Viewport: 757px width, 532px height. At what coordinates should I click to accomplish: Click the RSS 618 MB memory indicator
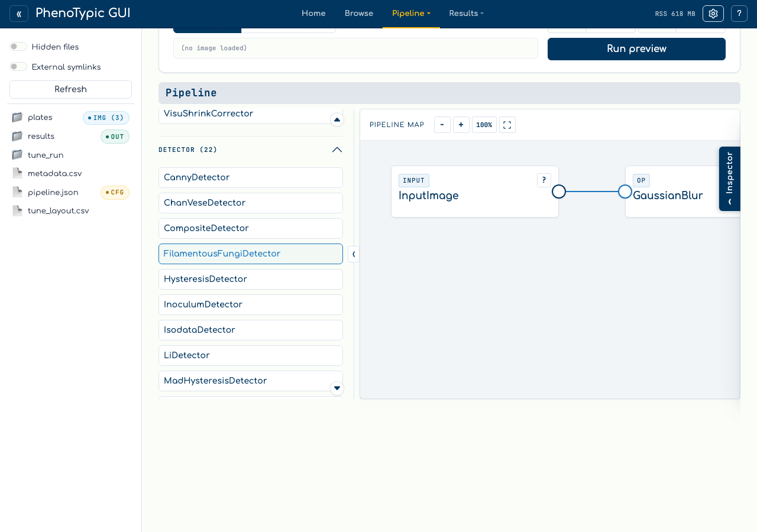coord(675,14)
